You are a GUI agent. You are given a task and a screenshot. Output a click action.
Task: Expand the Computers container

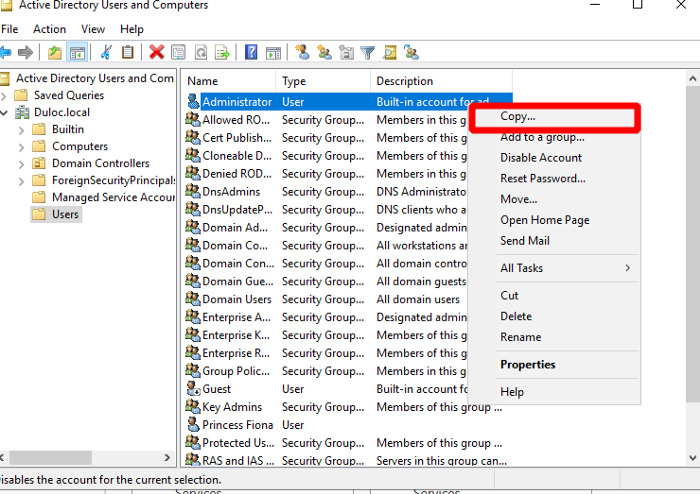[x=21, y=147]
